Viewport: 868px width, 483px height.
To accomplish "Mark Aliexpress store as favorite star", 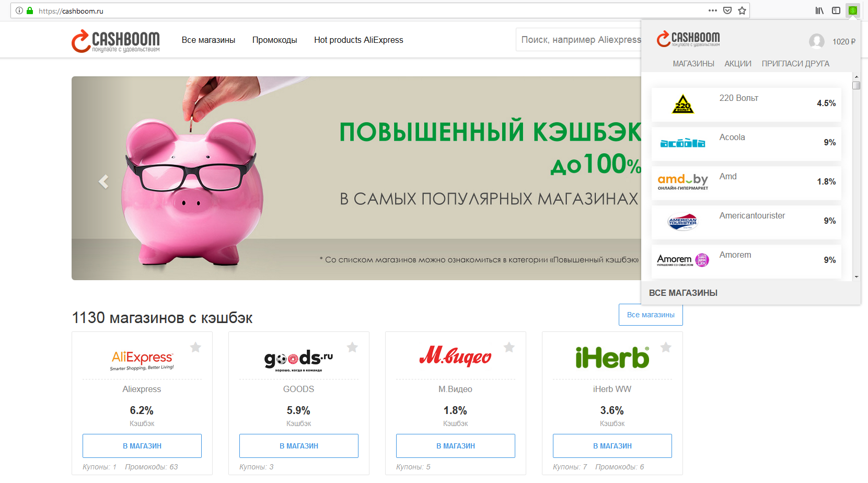I will pos(195,347).
